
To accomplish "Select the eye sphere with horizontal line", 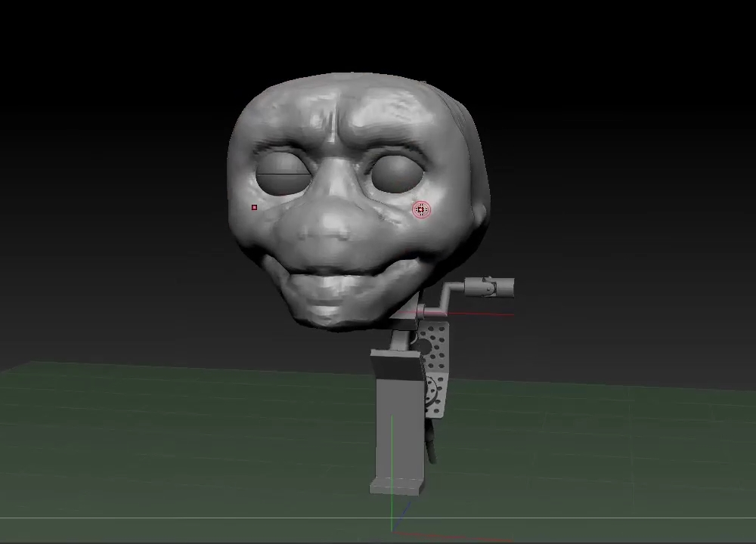I will point(281,173).
